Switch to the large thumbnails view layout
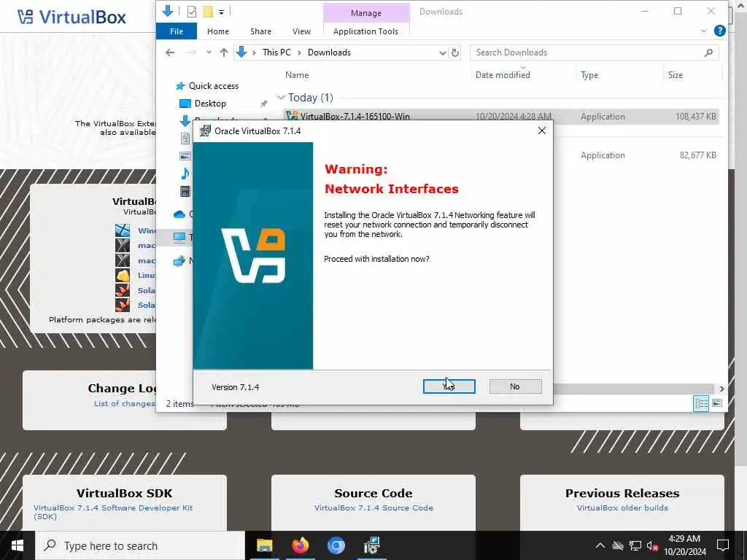Screen dimensions: 747x560 coord(717,403)
